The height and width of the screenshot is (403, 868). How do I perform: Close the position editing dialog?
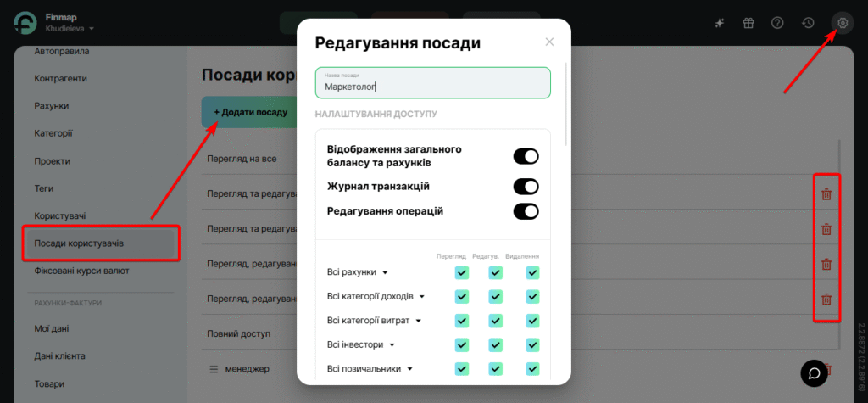tap(549, 42)
